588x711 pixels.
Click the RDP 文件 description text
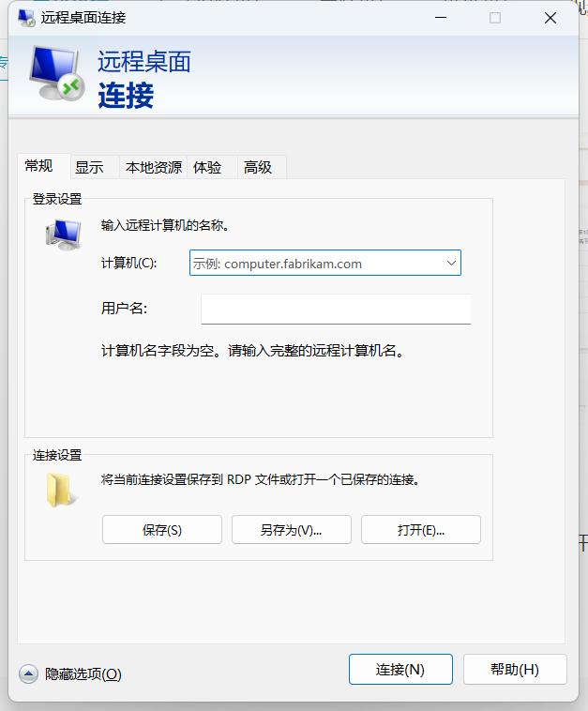coord(260,479)
